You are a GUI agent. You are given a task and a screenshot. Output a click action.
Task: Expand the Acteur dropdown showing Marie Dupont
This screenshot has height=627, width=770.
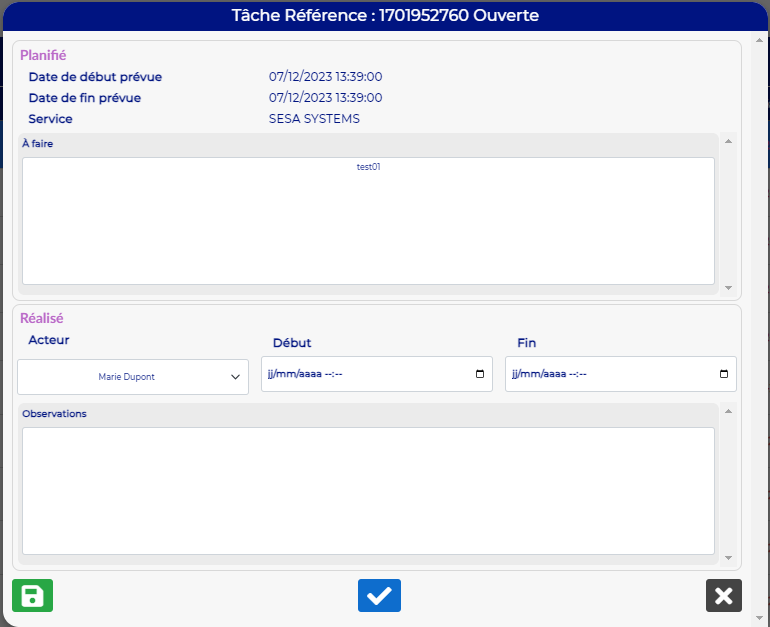pos(133,377)
